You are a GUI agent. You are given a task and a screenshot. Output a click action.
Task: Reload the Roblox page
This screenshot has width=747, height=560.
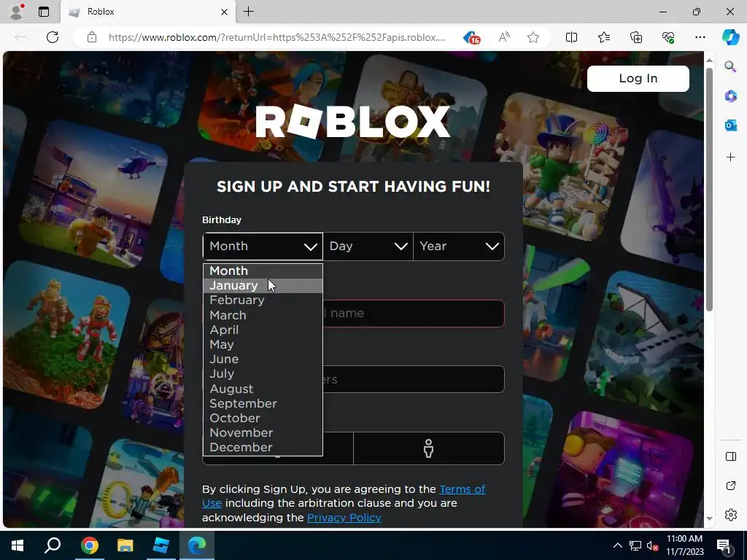[x=53, y=37]
